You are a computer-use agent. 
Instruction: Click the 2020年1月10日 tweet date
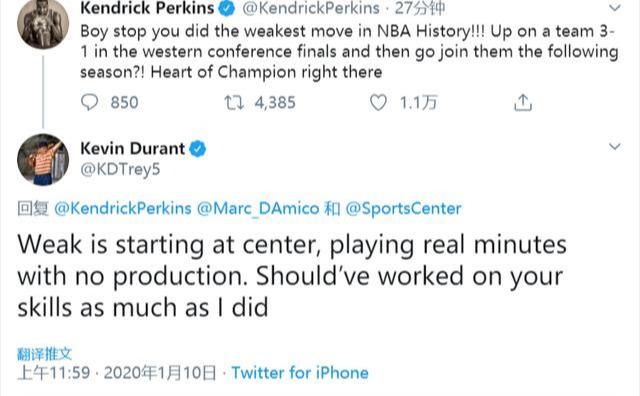click(160, 373)
